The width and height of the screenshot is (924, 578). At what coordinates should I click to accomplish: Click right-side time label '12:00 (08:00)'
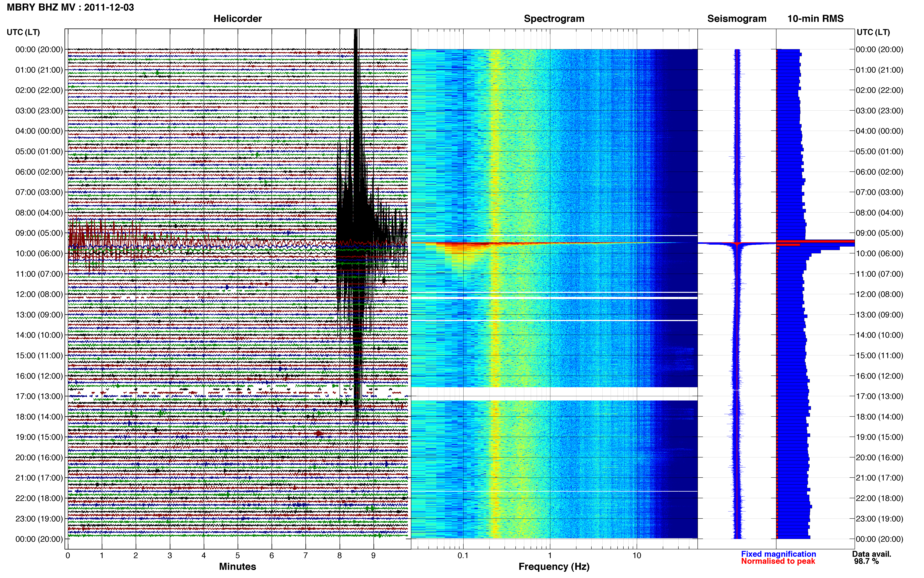pyautogui.click(x=879, y=294)
